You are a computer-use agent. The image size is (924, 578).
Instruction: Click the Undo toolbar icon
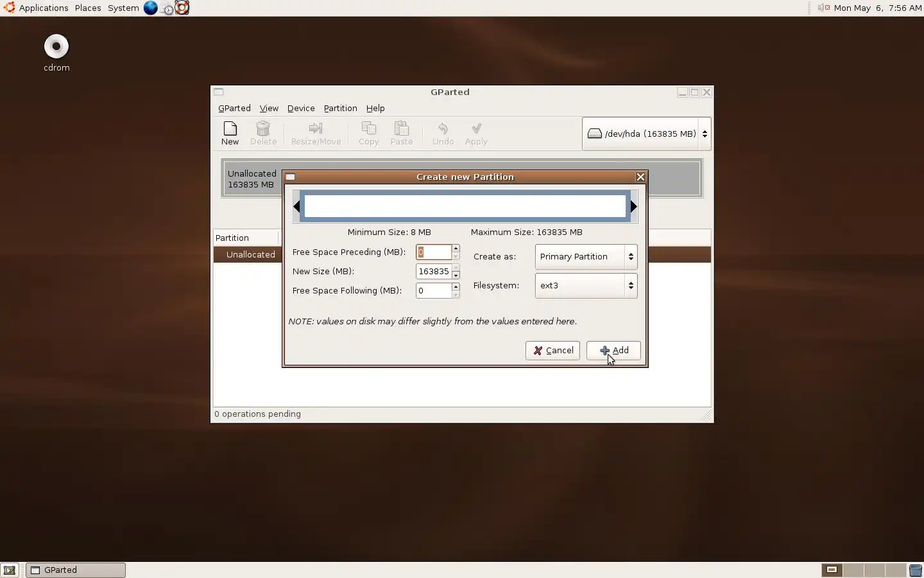click(x=443, y=134)
